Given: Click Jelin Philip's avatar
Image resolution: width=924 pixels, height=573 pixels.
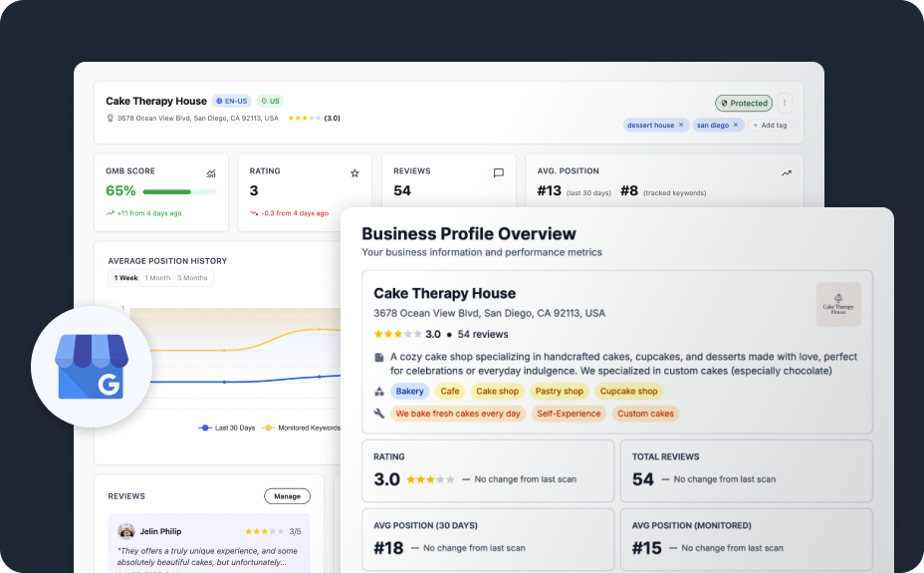Looking at the screenshot, I should point(126,531).
